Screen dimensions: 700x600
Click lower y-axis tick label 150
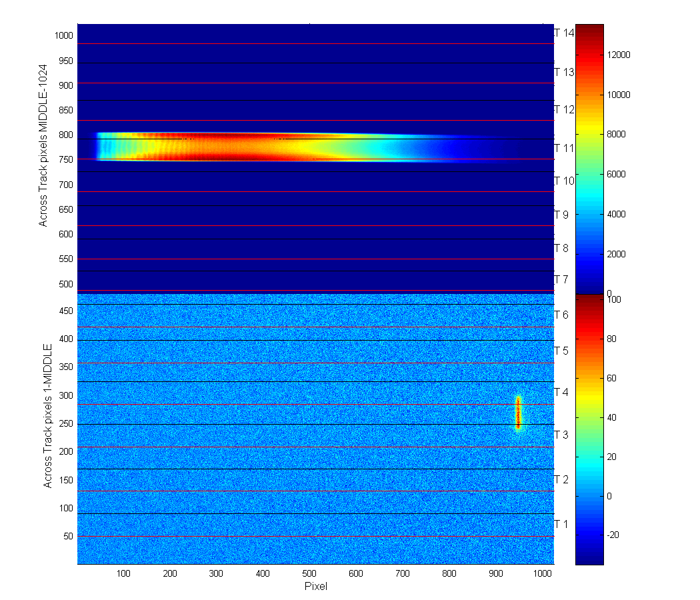tap(65, 480)
